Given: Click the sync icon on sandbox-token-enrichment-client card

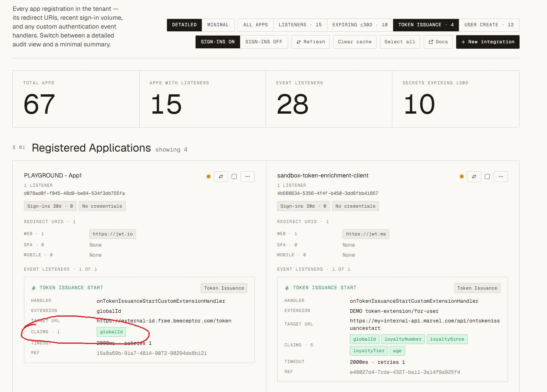Looking at the screenshot, I should (474, 177).
